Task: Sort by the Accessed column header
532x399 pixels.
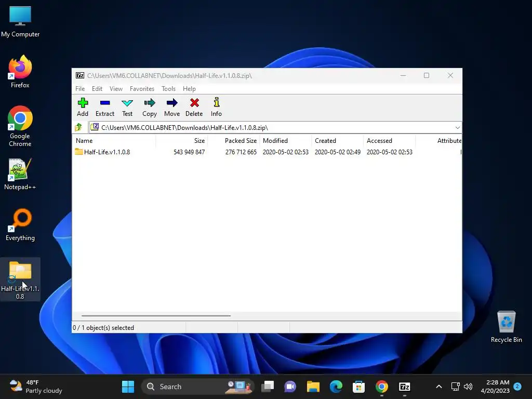Action: (x=390, y=140)
